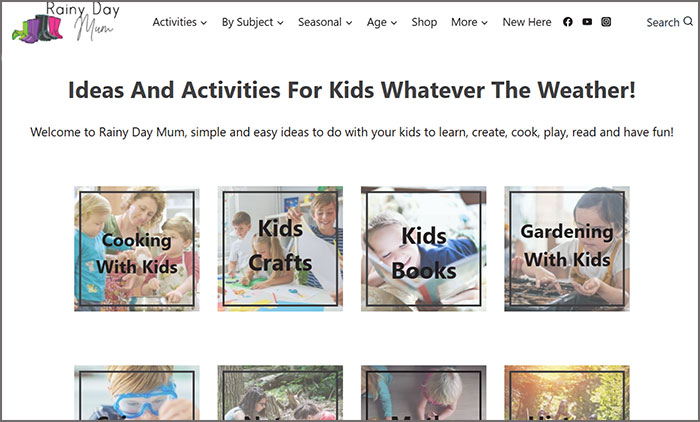Select the New Here menu item
The height and width of the screenshot is (422, 700).
point(527,22)
